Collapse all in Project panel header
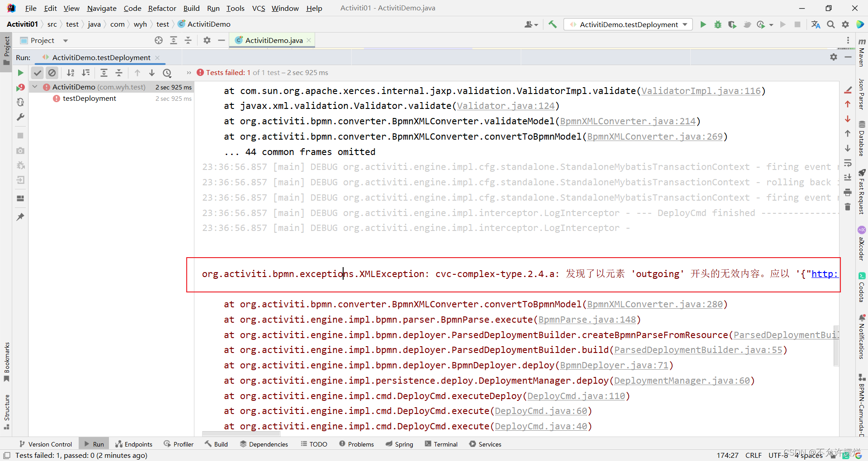The width and height of the screenshot is (868, 461). click(x=188, y=41)
